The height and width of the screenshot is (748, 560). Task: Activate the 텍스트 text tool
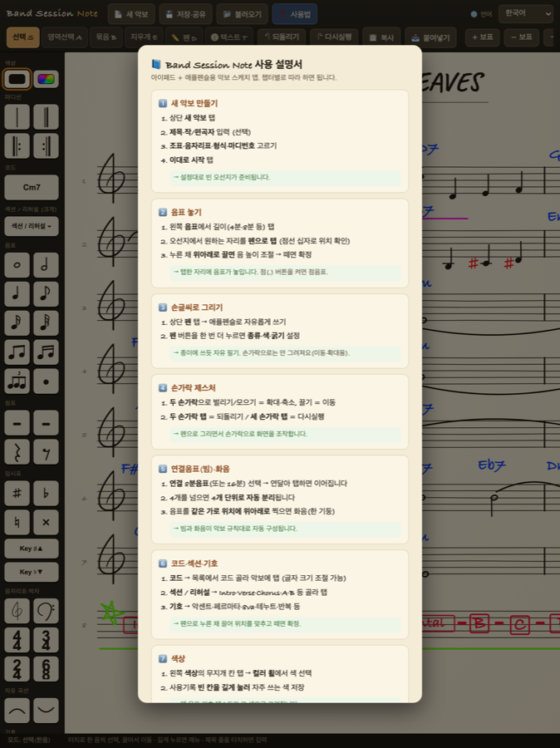(x=229, y=37)
